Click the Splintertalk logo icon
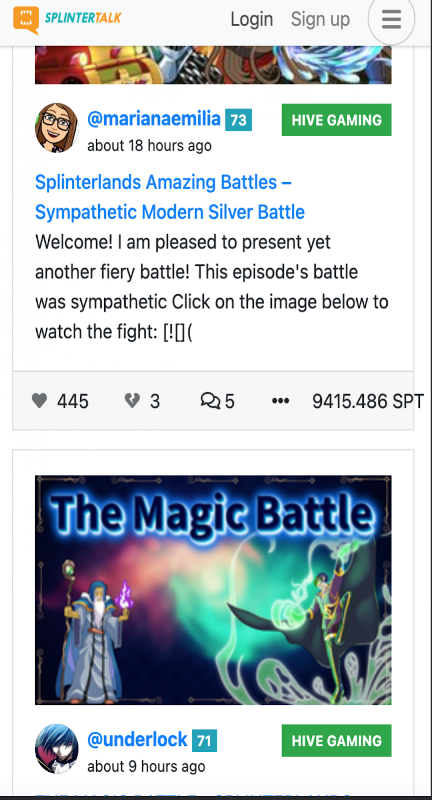This screenshot has height=800, width=432. tap(26, 19)
